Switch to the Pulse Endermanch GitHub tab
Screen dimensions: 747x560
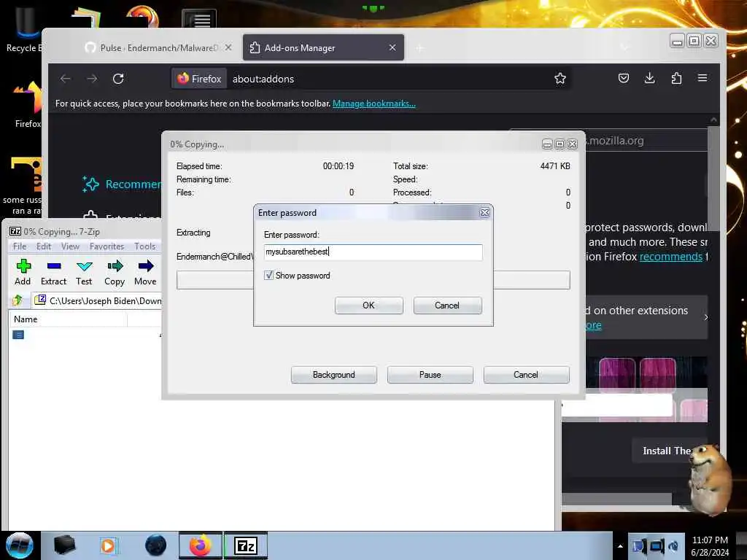[159, 48]
